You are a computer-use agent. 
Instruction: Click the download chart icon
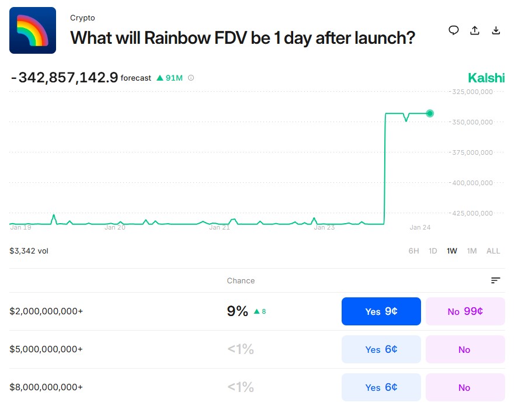(496, 30)
